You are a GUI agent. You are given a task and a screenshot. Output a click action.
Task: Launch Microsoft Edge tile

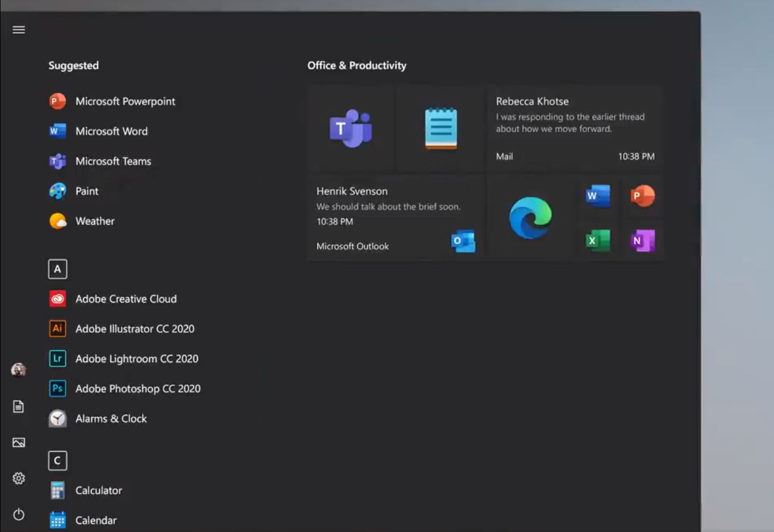coord(531,218)
